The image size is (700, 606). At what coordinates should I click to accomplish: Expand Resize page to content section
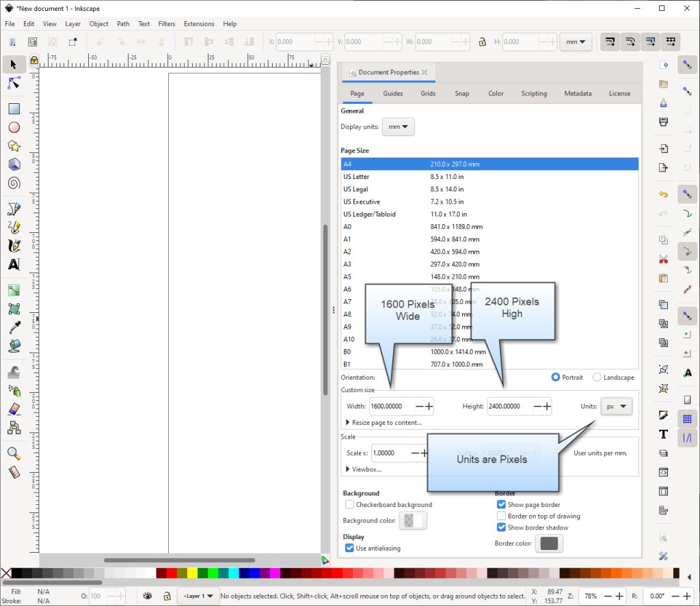(x=349, y=423)
